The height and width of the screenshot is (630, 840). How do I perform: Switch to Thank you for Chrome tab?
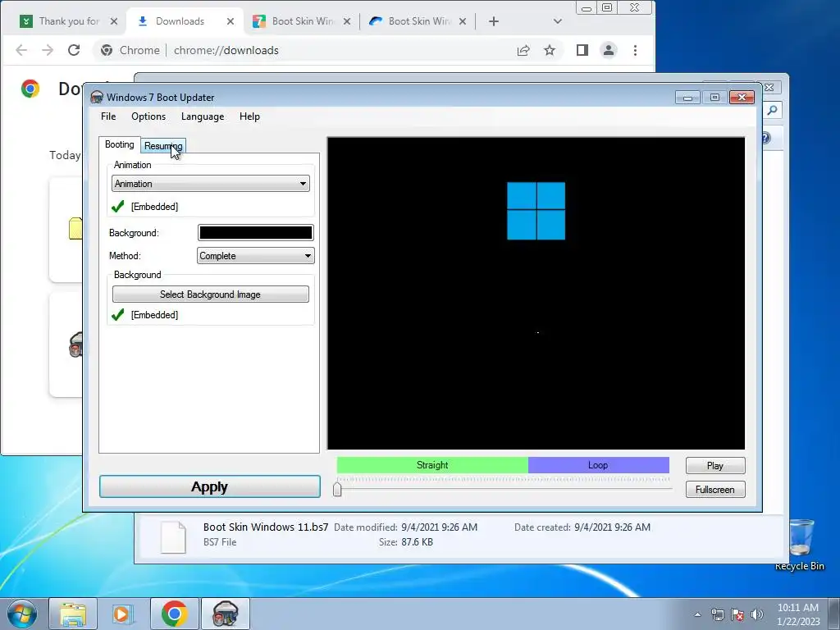[69, 21]
